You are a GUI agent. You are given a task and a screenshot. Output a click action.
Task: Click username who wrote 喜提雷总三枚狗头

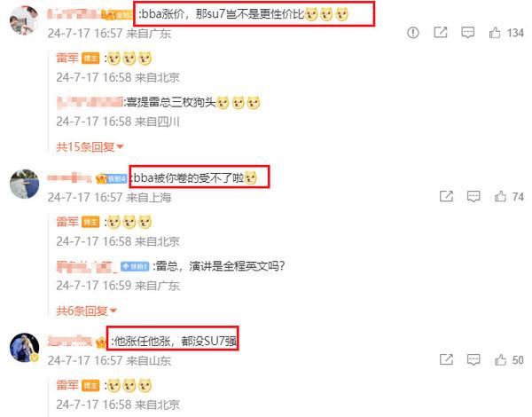coord(90,103)
